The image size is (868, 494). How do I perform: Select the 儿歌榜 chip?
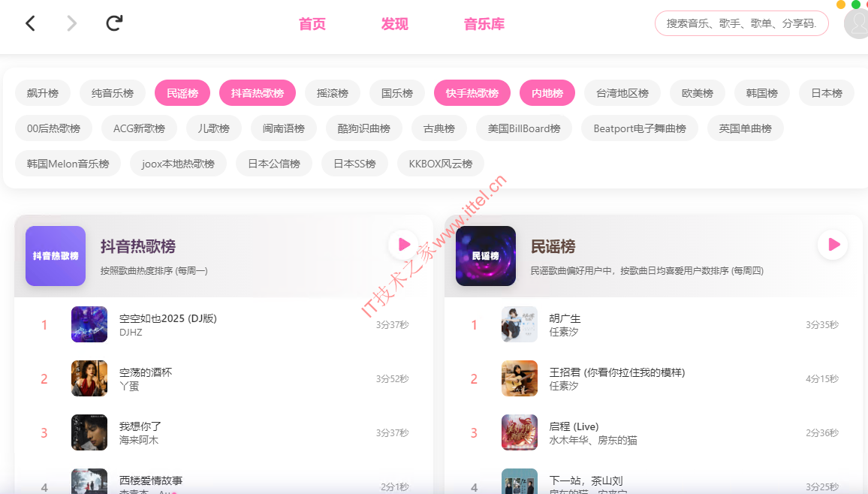coord(214,128)
